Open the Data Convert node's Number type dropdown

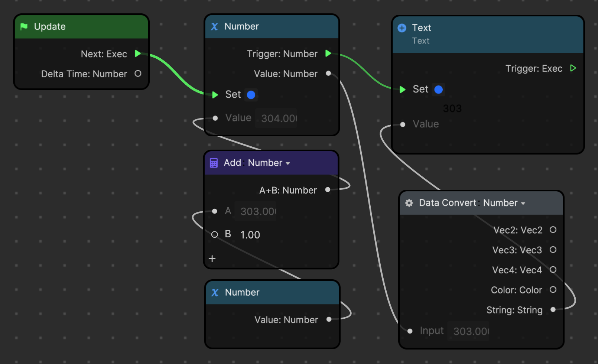click(504, 203)
